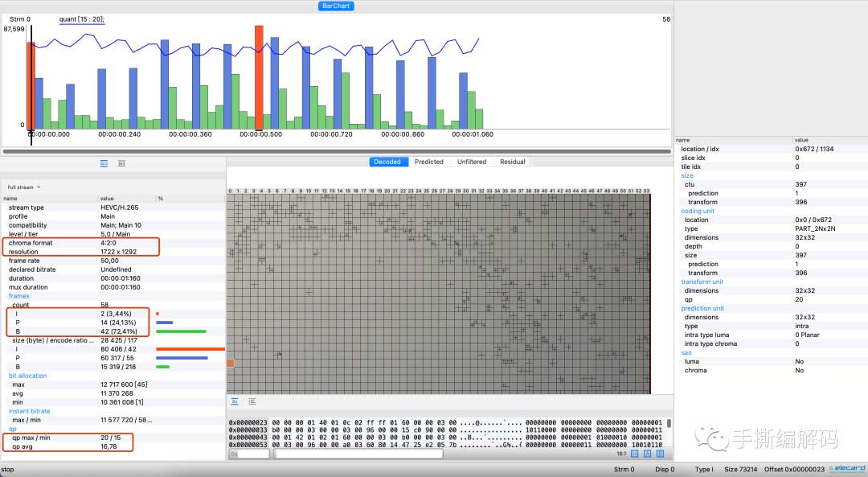
Task: Click the hex offset input field
Action: tap(249, 454)
